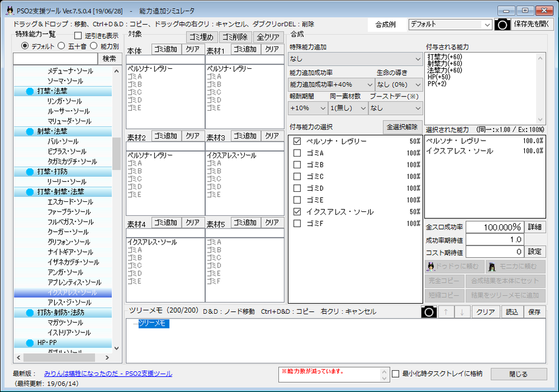Click 打撃力(+60) in 付与される能力 list
The image size is (559, 392).
coord(445,57)
